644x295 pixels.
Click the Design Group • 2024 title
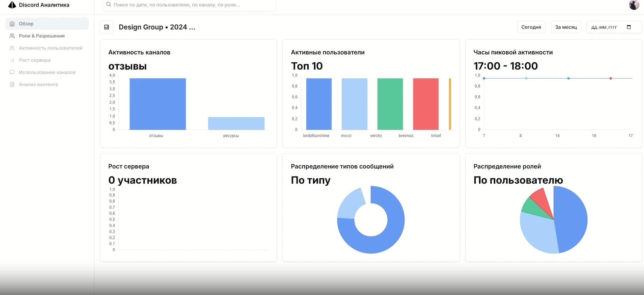click(x=157, y=27)
